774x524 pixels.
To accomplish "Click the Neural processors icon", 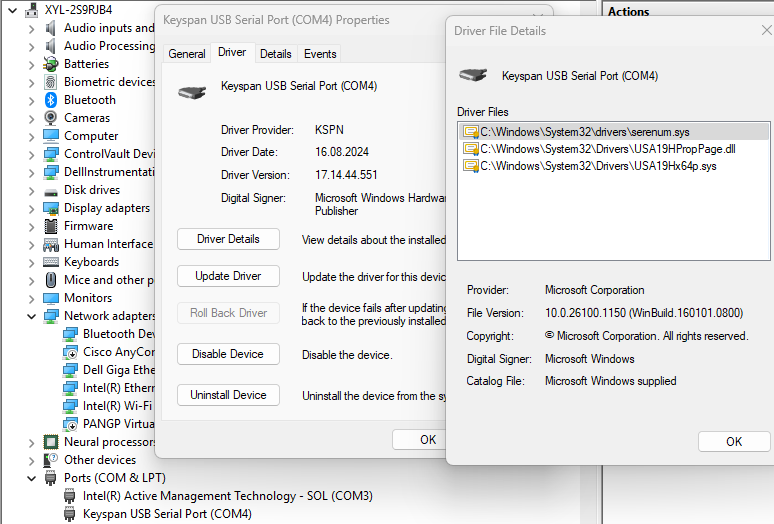I will 50,442.
